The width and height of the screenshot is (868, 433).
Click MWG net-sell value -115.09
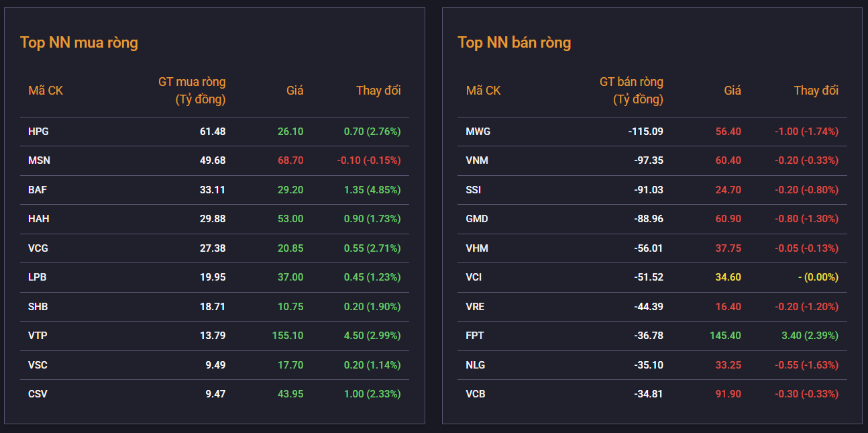pyautogui.click(x=646, y=132)
